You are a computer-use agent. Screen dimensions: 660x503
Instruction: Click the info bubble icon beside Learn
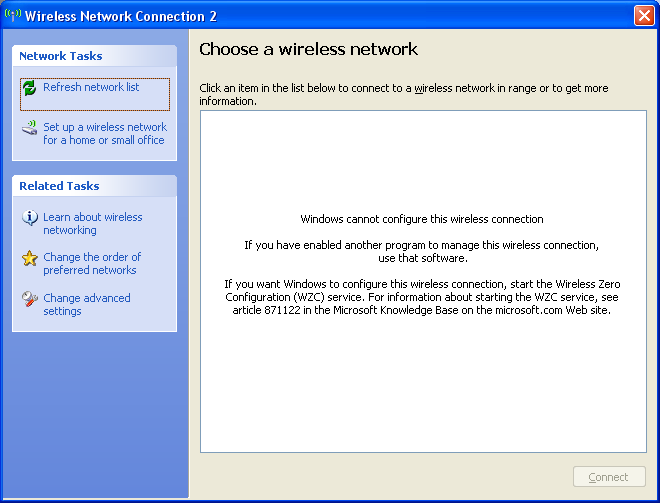29,218
